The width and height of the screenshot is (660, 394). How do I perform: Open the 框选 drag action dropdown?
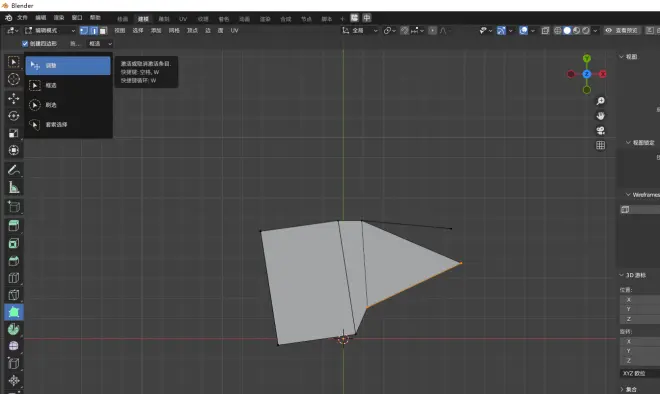[100, 43]
